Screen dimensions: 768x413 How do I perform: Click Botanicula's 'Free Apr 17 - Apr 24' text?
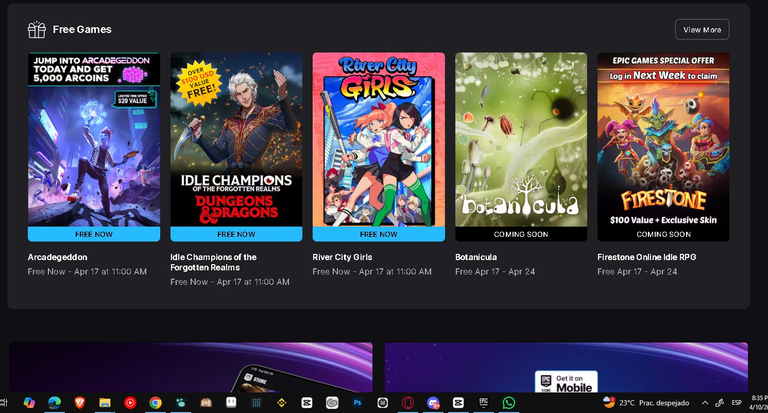pos(495,271)
